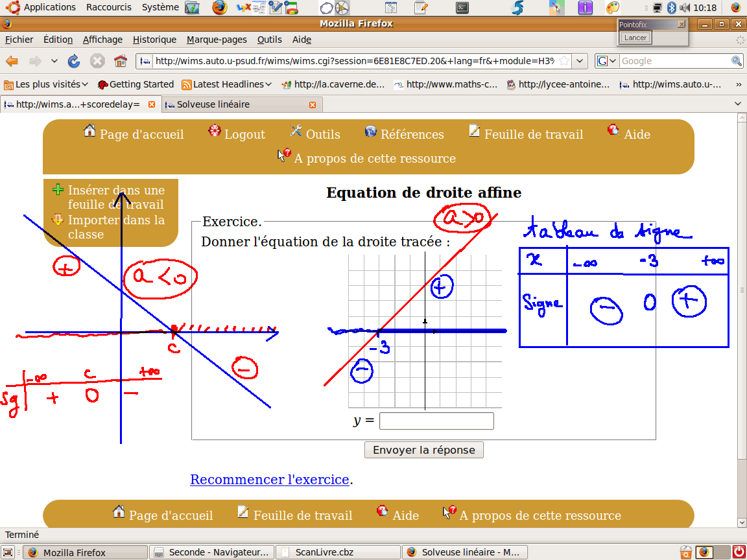Screen dimensions: 747x560
Task: Click the Recommencer l'exercice link
Action: 269,480
